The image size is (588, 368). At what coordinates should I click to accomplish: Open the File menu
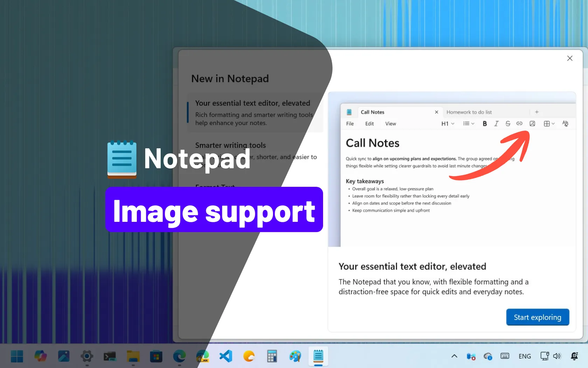(x=350, y=124)
